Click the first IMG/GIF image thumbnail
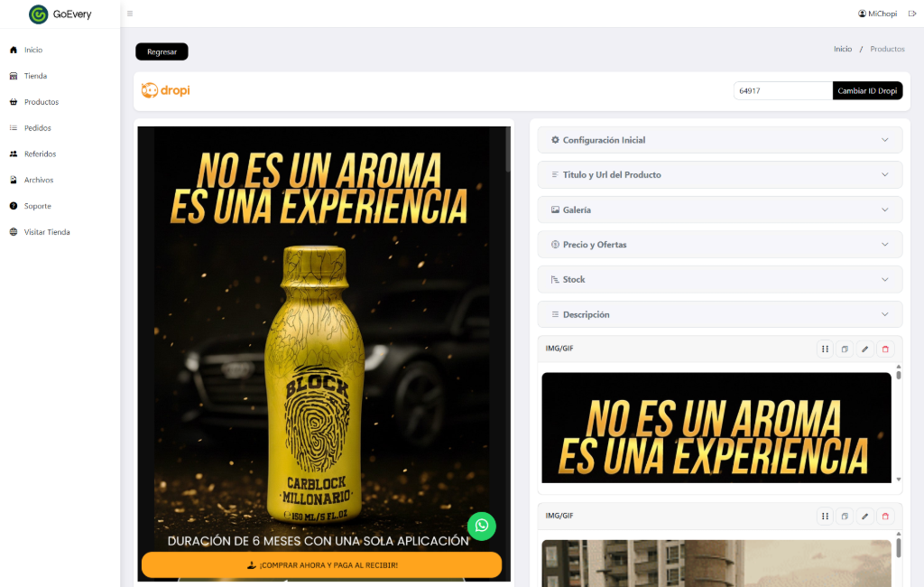Viewport: 924px width, 587px height. click(x=716, y=428)
